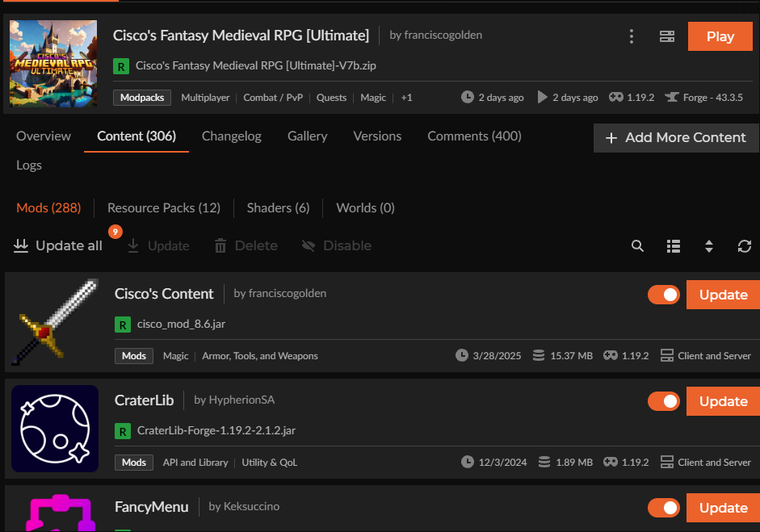
Task: Click the Cisco's Content sword thumbnail
Action: click(55, 322)
